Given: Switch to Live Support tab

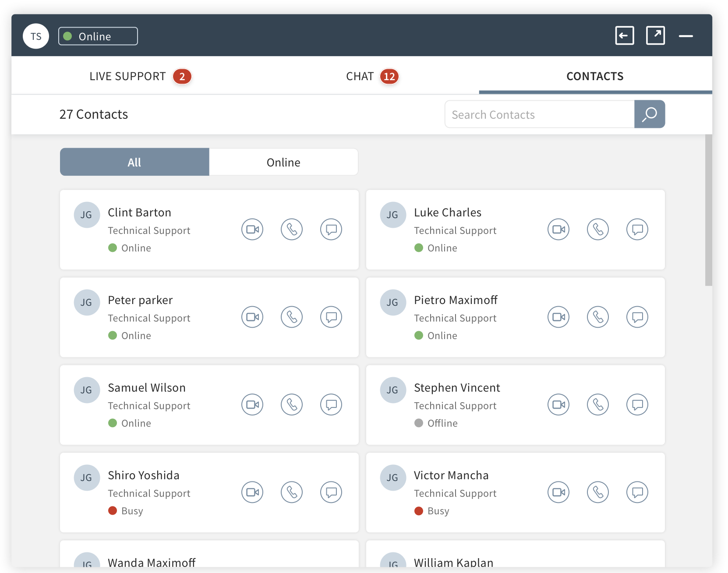Looking at the screenshot, I should (x=140, y=76).
